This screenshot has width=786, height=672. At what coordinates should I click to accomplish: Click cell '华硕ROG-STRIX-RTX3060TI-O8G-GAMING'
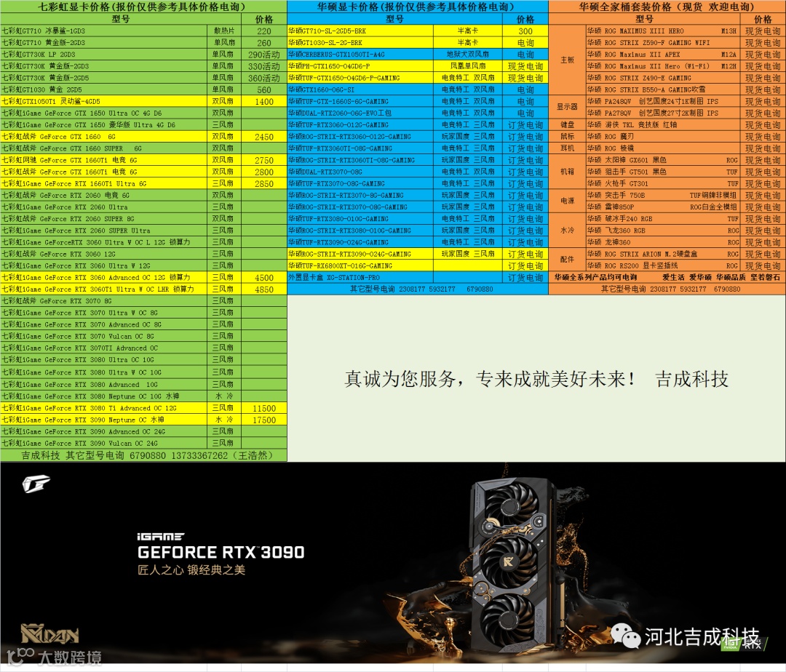pos(360,160)
